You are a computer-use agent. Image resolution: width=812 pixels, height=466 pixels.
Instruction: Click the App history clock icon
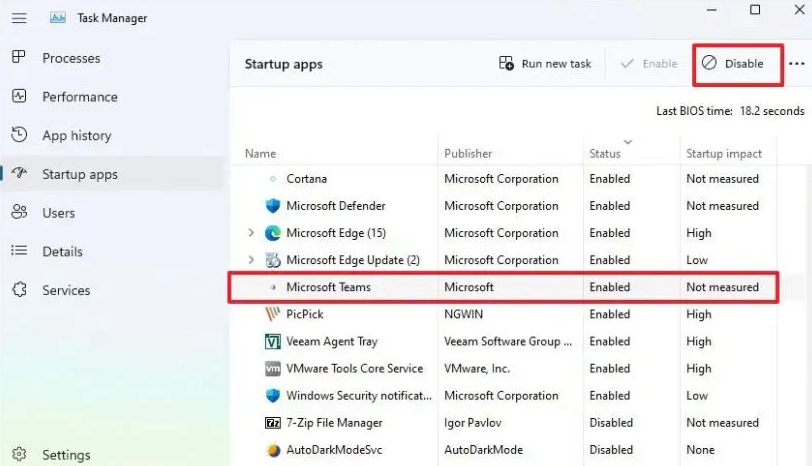click(x=19, y=135)
